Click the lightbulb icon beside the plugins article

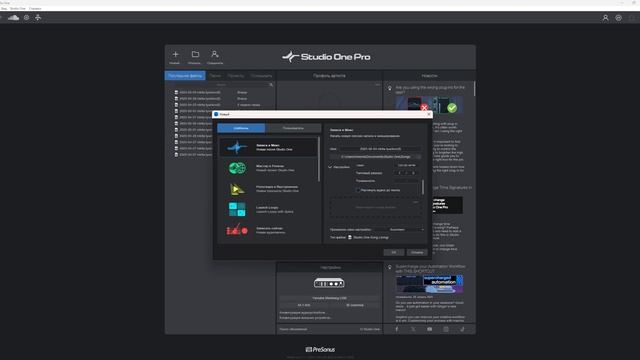390,88
